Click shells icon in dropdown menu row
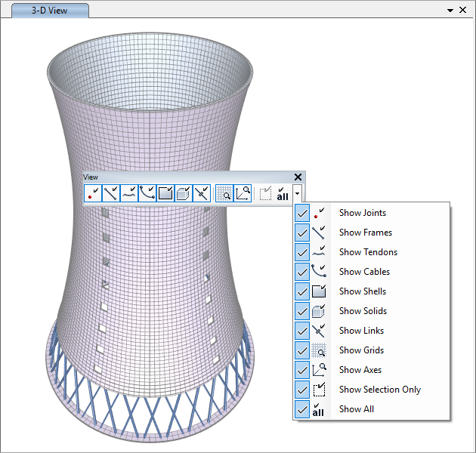Image resolution: width=476 pixels, height=453 pixels. click(x=319, y=291)
